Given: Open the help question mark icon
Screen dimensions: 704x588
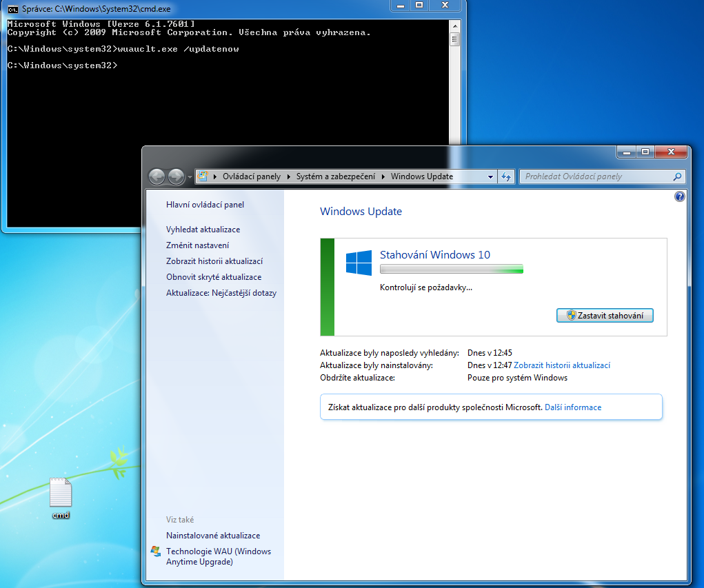Looking at the screenshot, I should tap(680, 196).
